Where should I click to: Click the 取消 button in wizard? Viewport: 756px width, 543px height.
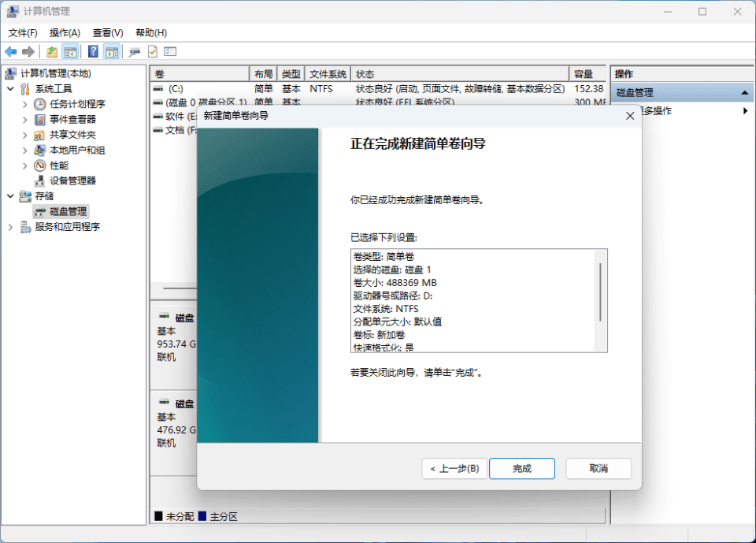coord(598,469)
